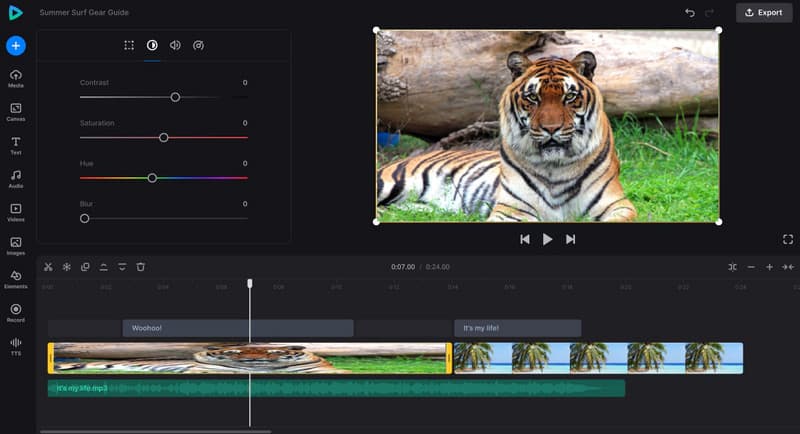
Task: Open the Elements library
Action: 16,279
